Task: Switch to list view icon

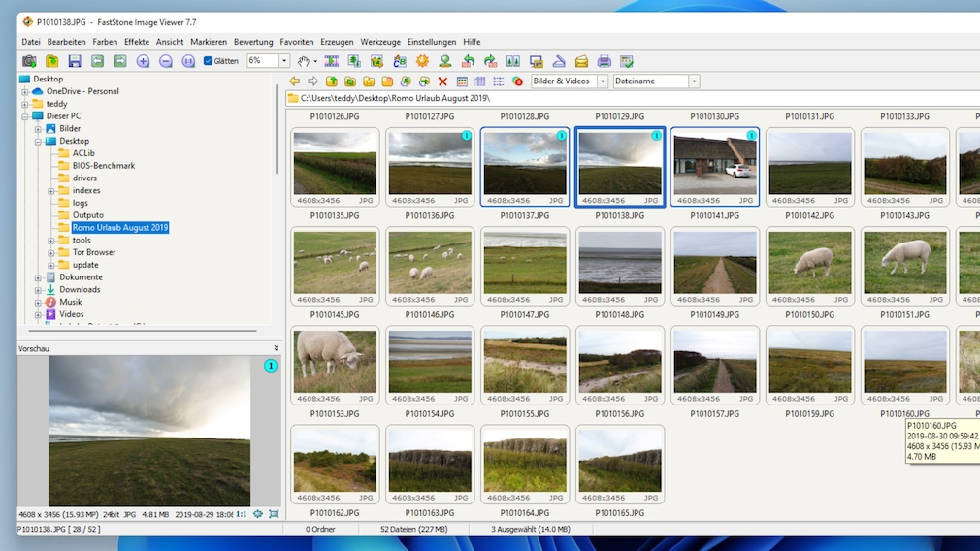Action: (498, 81)
